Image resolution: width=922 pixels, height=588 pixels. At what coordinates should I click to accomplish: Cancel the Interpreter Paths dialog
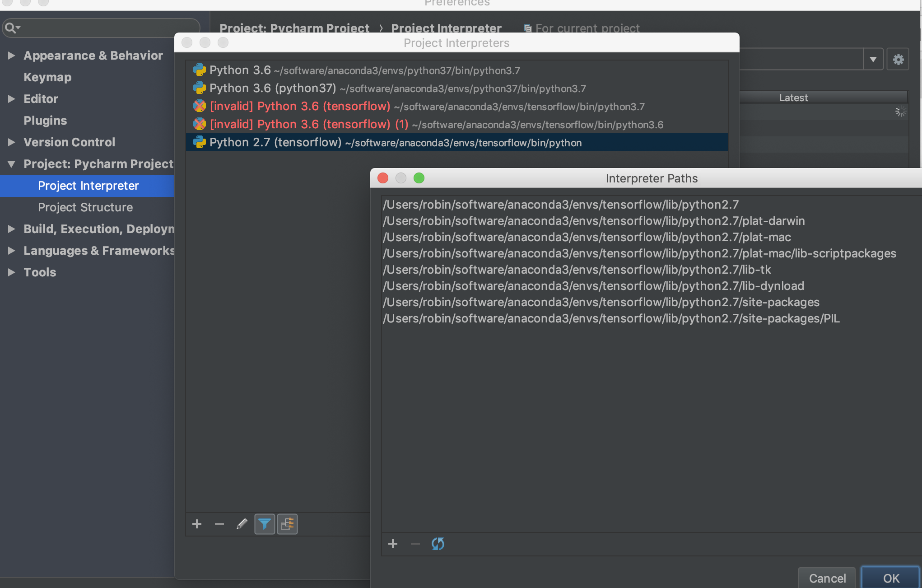pyautogui.click(x=827, y=578)
